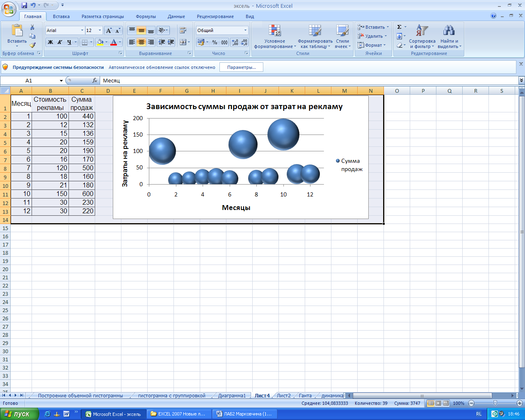525x420 pixels.
Task: Toggle underline (Ч) formatting
Action: (69, 42)
